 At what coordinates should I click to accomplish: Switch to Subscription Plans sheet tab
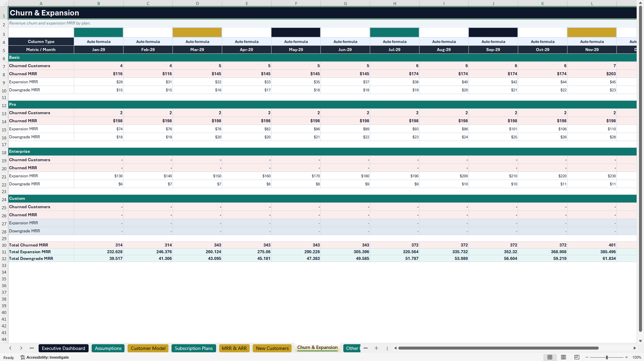(x=194, y=348)
